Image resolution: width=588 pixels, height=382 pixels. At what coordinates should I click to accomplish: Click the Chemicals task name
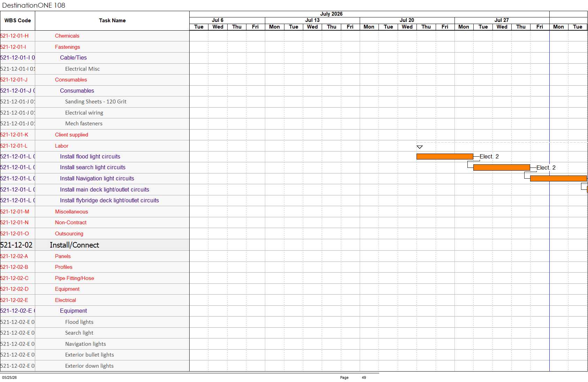point(67,36)
